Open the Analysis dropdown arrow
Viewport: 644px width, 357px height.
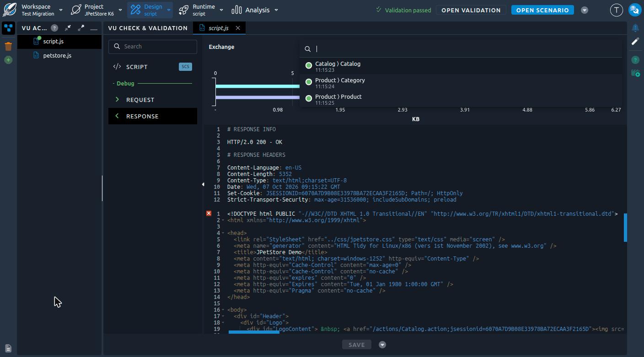click(276, 10)
